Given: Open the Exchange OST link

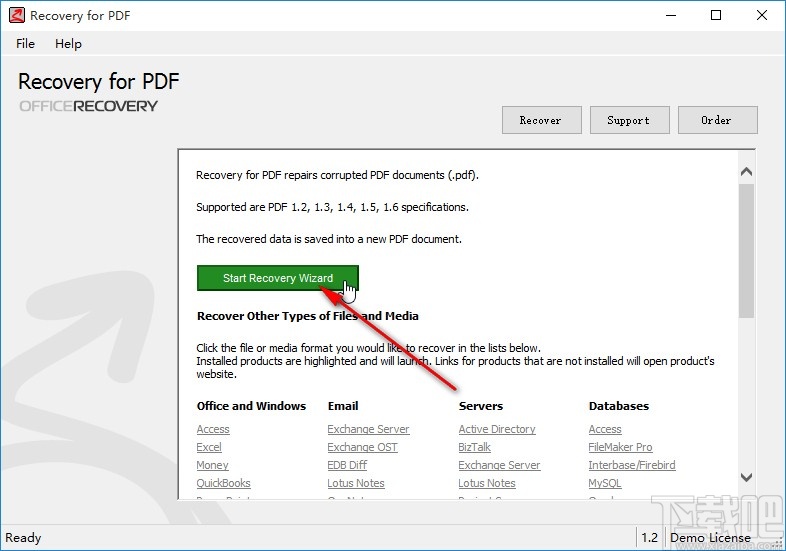Looking at the screenshot, I should [362, 447].
